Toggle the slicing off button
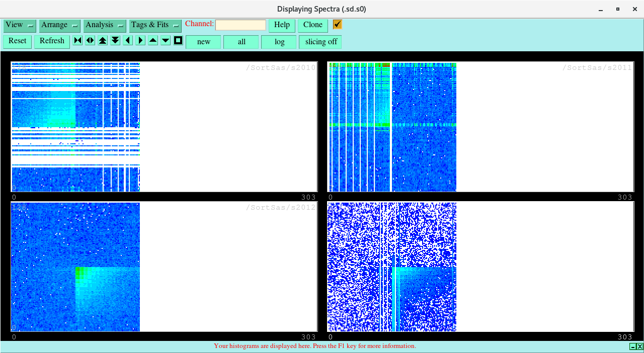This screenshot has height=353, width=644. pos(320,42)
